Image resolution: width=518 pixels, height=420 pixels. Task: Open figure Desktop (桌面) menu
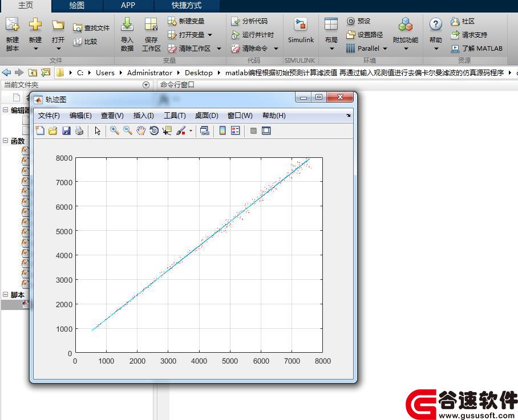pos(207,116)
